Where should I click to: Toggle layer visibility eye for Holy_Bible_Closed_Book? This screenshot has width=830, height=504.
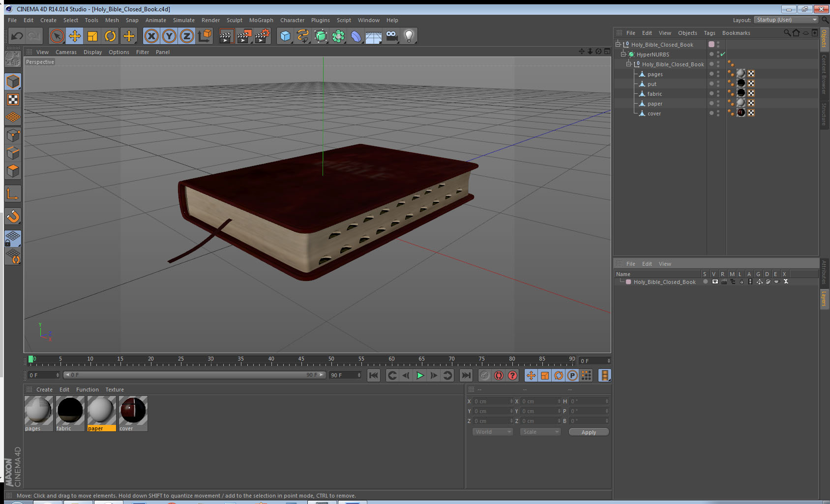[x=715, y=281]
